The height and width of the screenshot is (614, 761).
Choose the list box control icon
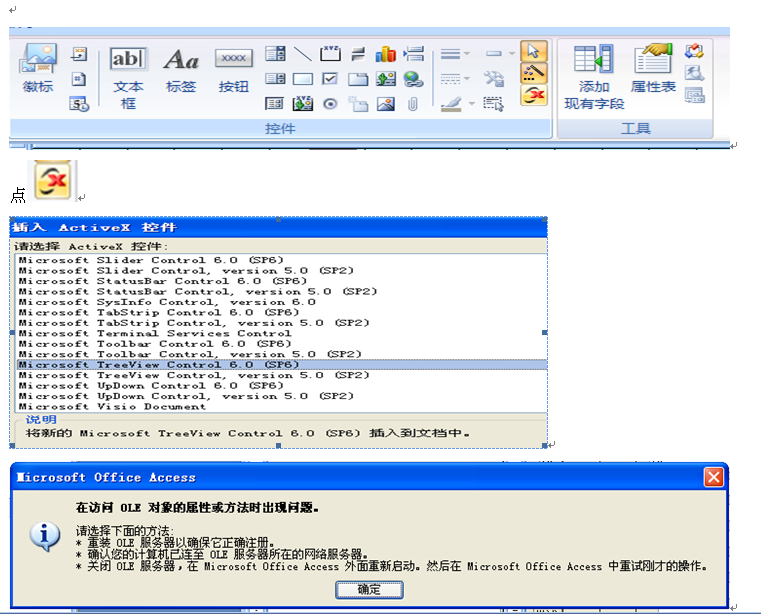[x=275, y=79]
